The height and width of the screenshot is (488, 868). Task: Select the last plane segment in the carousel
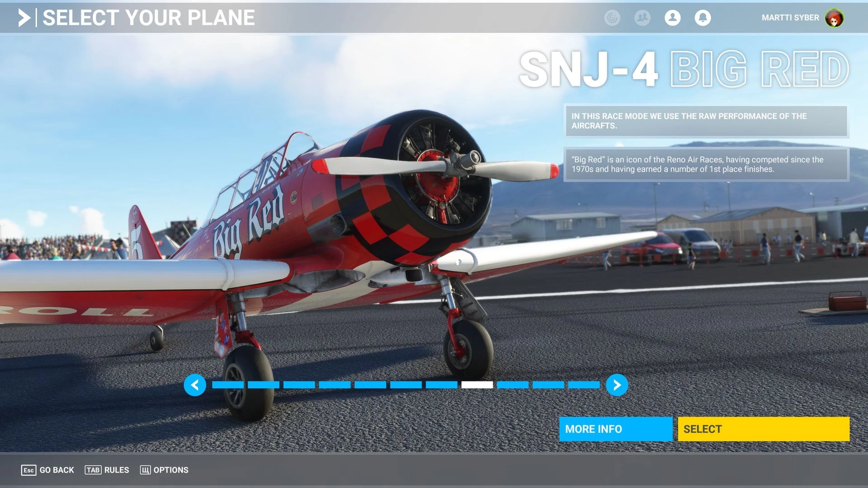coord(584,385)
